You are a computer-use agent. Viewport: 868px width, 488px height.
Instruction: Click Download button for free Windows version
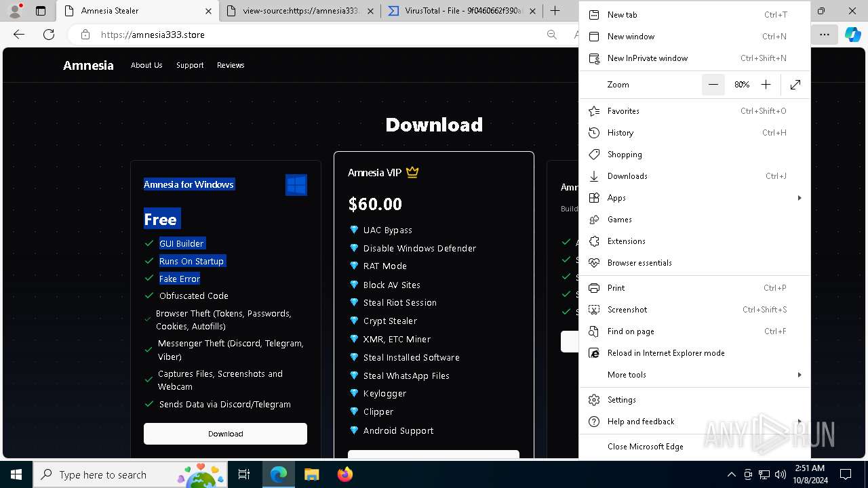[x=225, y=434]
